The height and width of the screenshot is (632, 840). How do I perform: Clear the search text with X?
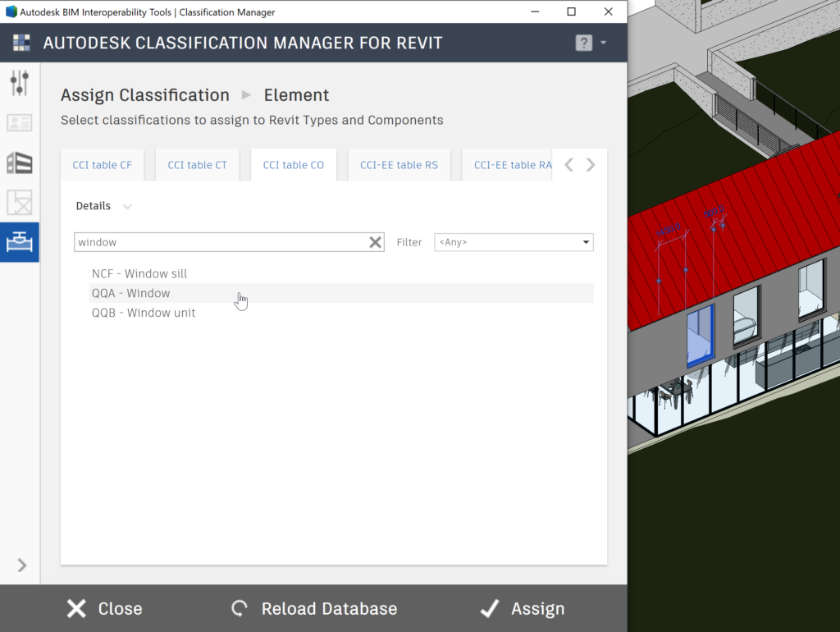[x=376, y=242]
